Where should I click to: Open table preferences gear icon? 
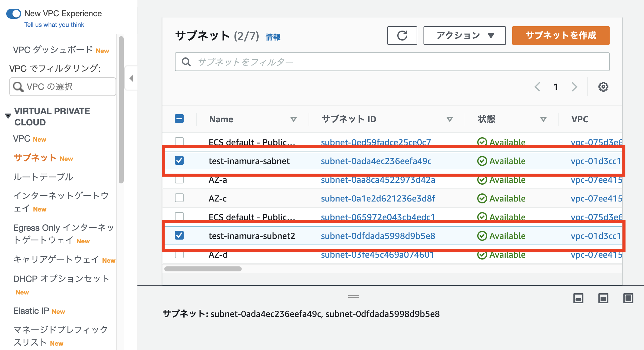603,87
